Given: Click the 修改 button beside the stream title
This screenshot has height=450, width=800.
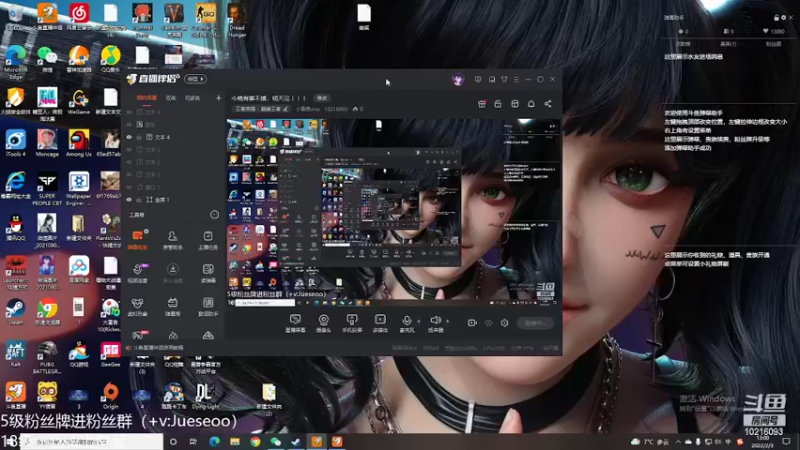Looking at the screenshot, I should pos(322,98).
